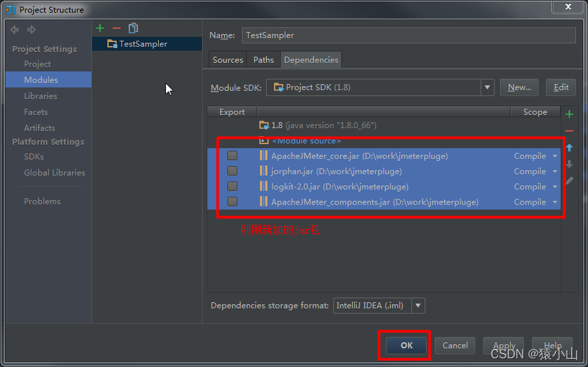Remove the selected dependency
Screen dimensions: 588x367
tap(569, 131)
